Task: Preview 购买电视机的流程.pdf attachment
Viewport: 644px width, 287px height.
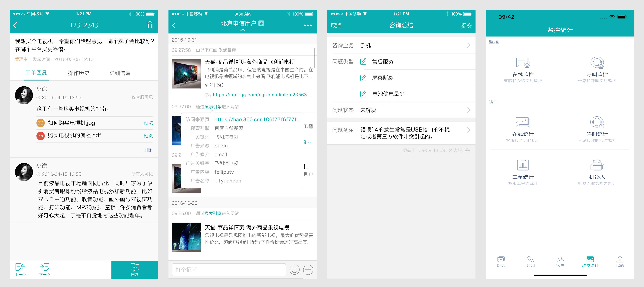Action: 148,136
